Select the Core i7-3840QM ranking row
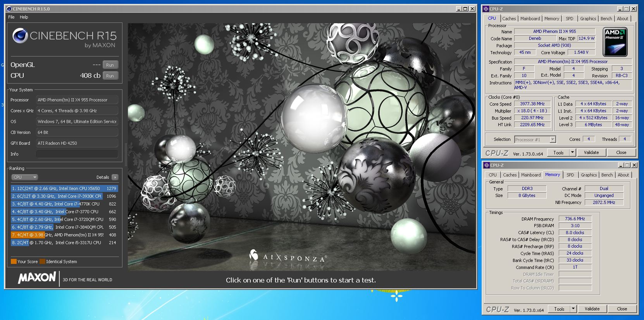Screen dimensions: 644x320 point(64,227)
